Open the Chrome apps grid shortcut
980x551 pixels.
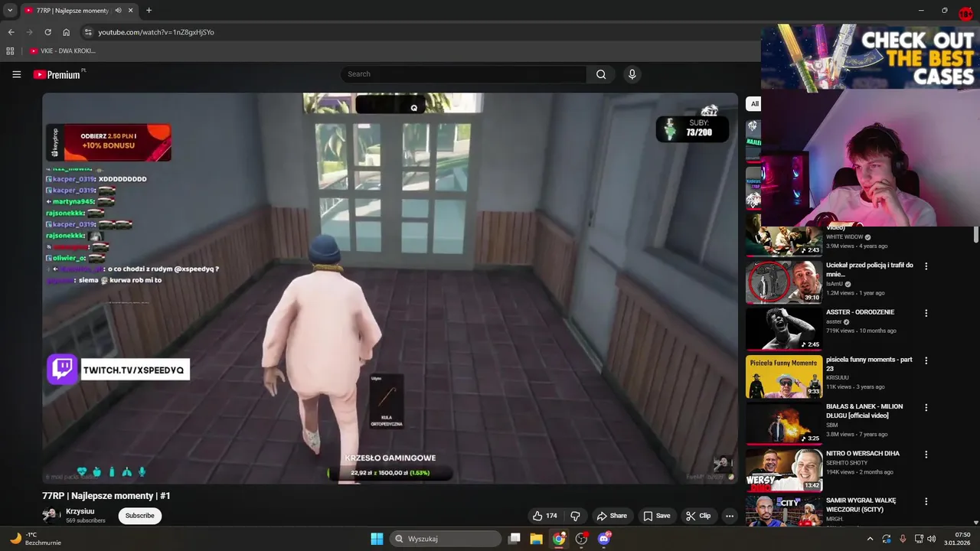point(10,51)
